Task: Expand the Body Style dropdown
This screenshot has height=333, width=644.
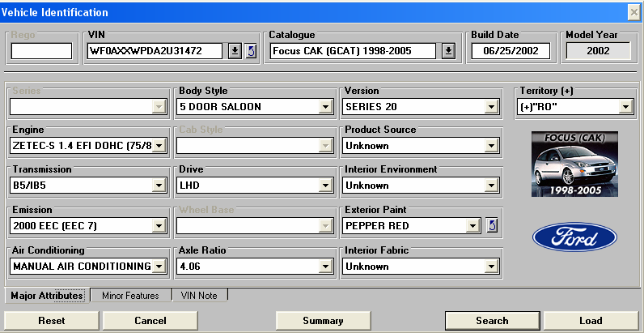Action: 325,106
